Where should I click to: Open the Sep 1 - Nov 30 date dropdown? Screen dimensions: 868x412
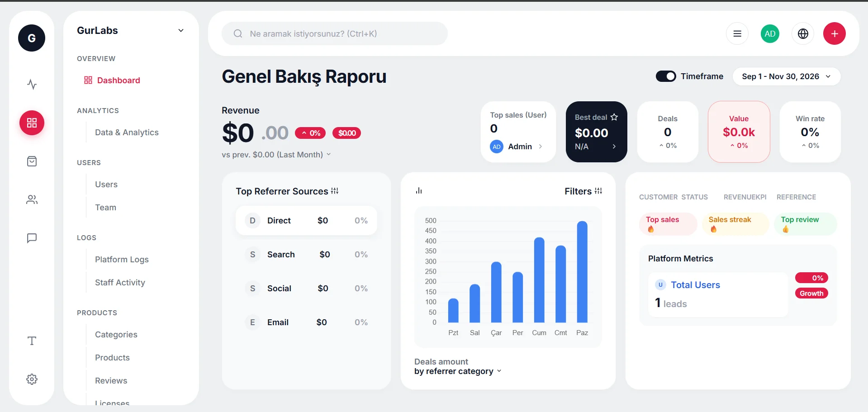787,76
